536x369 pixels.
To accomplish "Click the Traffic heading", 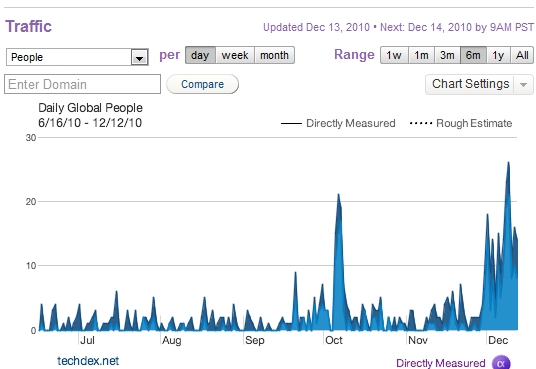I will pos(28,26).
